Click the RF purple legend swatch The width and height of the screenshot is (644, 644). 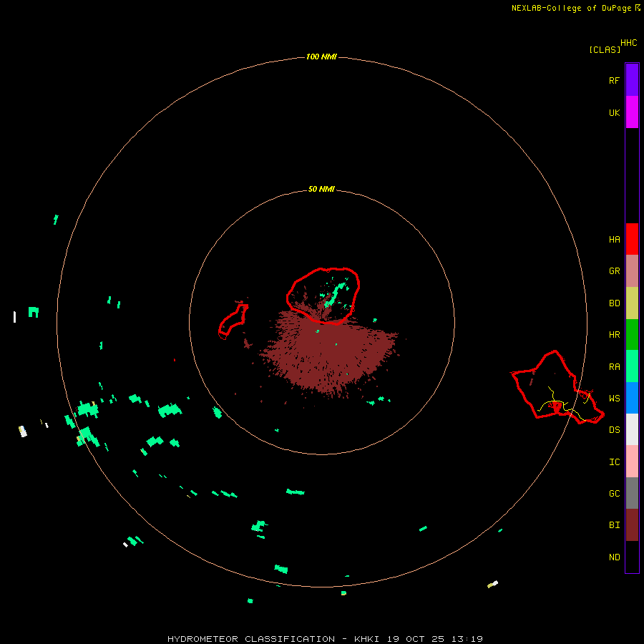[x=632, y=80]
